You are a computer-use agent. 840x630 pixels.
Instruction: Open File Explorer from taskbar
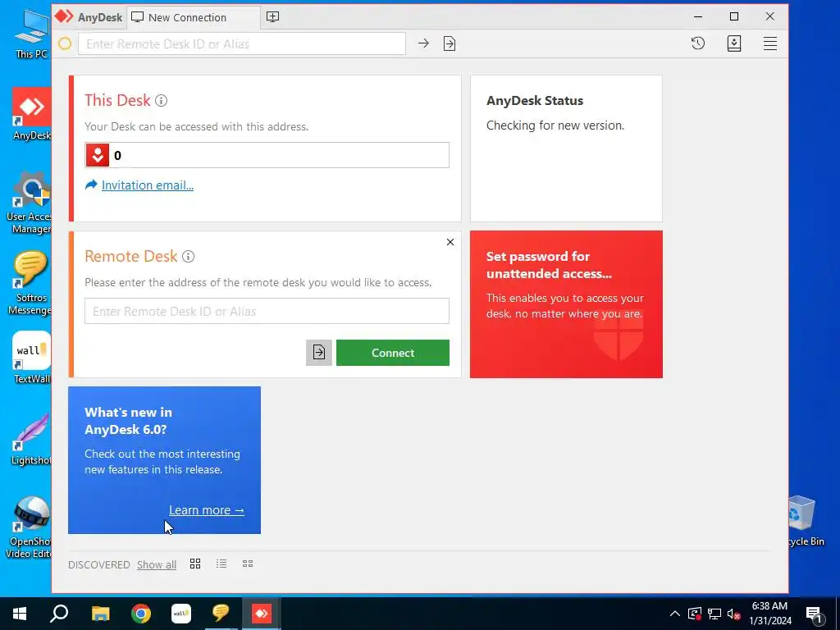pos(100,614)
